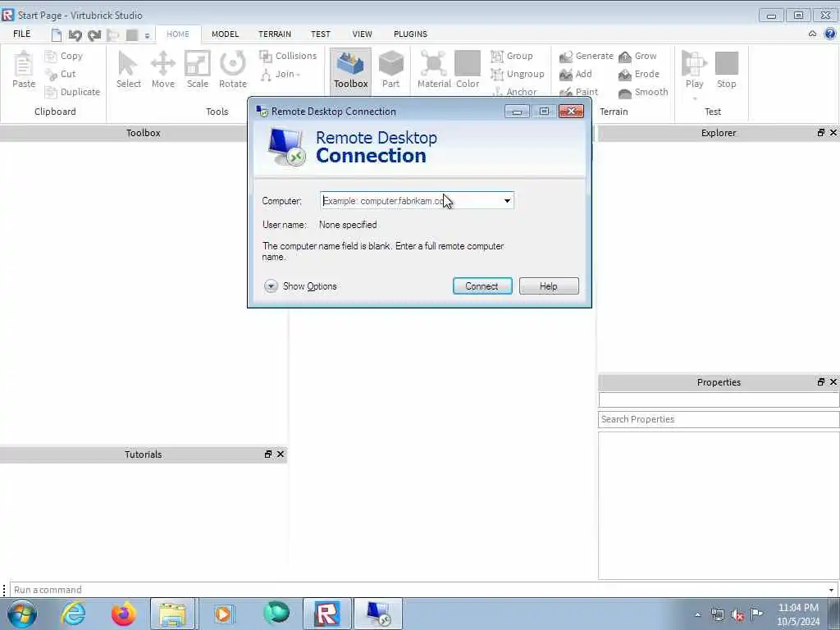Activate the Rotate tool
Image resolution: width=840 pixels, height=630 pixels.
[x=232, y=69]
